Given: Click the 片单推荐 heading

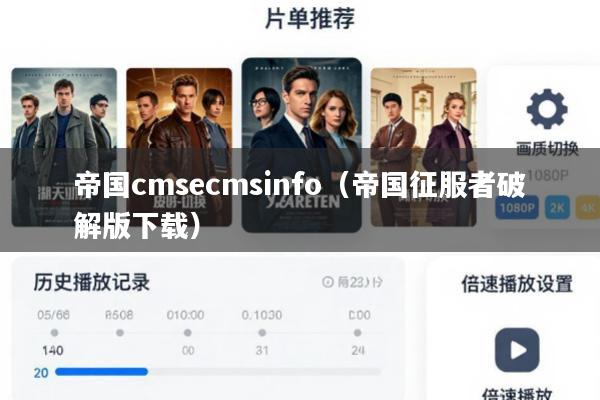Looking at the screenshot, I should click(310, 18).
